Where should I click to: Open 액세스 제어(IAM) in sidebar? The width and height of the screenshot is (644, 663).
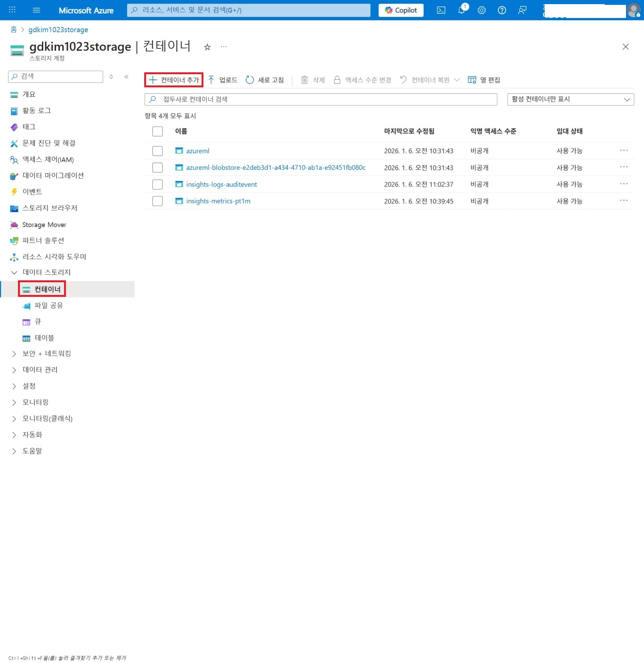(48, 160)
